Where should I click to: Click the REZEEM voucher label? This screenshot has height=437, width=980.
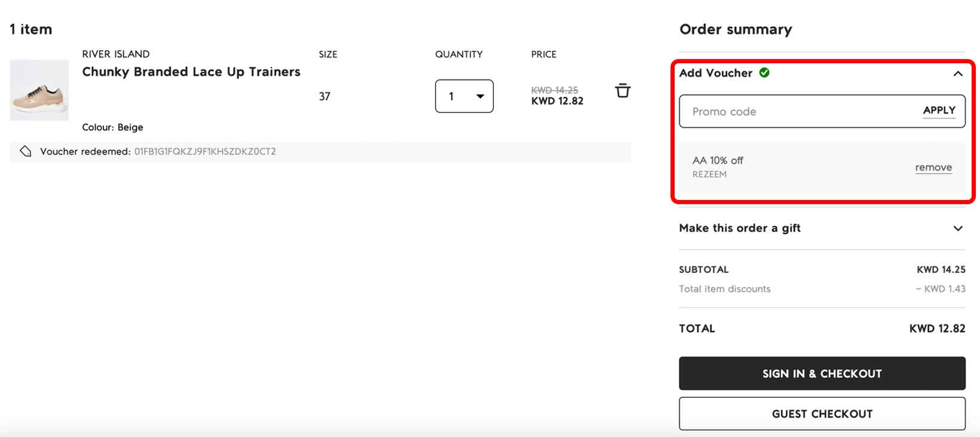[x=709, y=174]
